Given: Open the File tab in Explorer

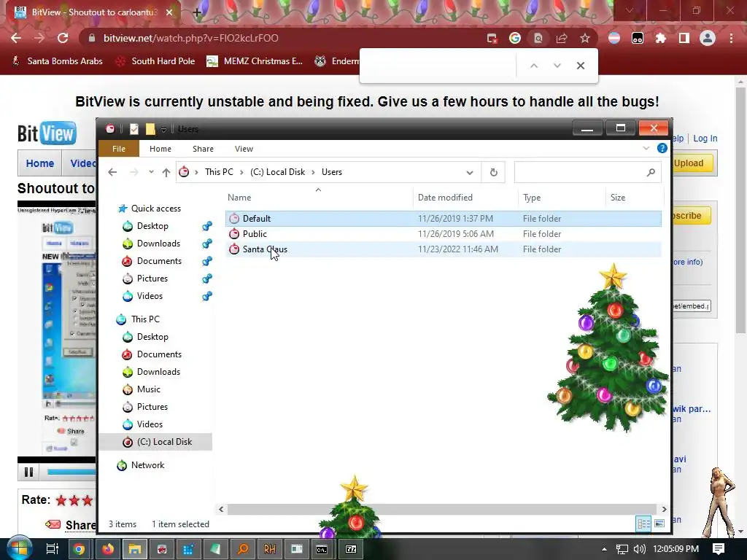Looking at the screenshot, I should pyautogui.click(x=119, y=149).
